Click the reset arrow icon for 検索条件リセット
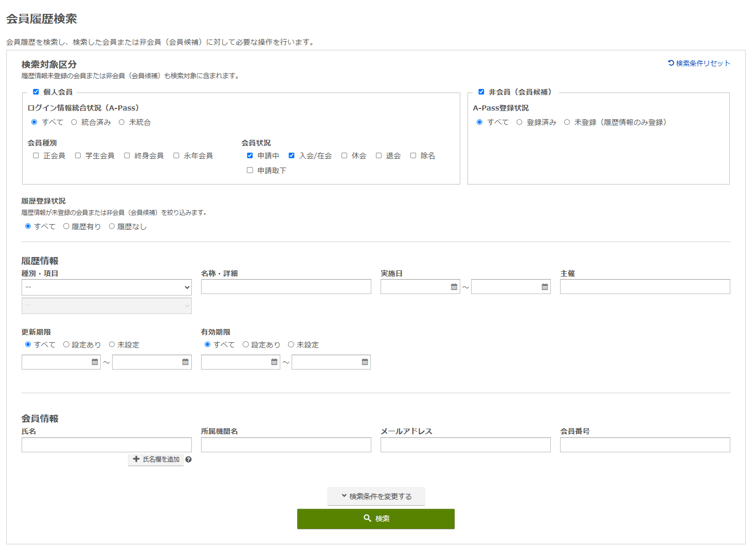Screen dimensions: 756x551 click(x=670, y=63)
